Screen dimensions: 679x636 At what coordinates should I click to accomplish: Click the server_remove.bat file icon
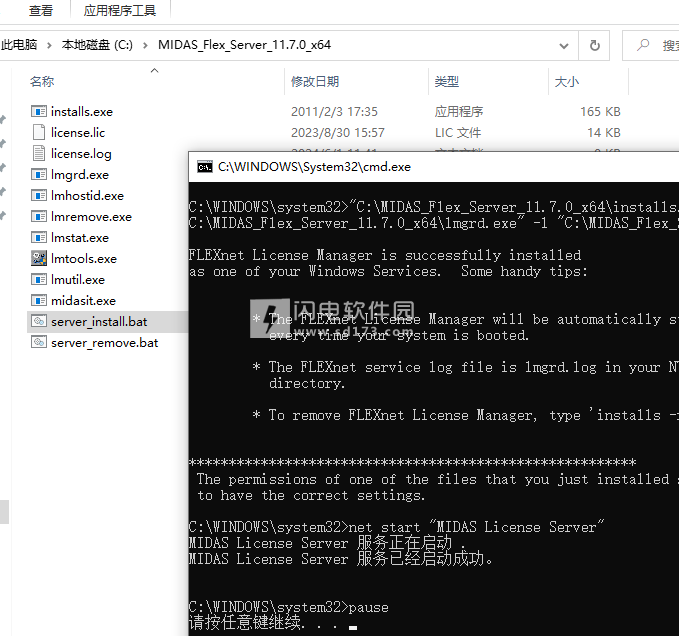(x=39, y=343)
